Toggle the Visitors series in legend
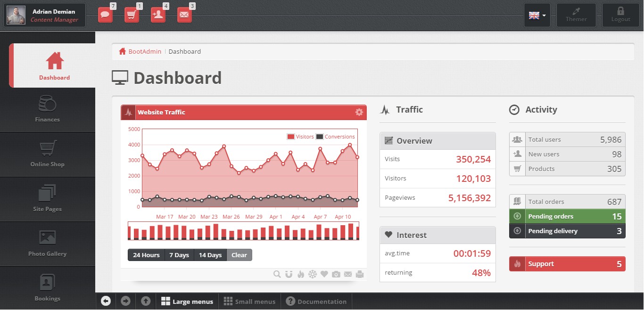Viewport: 644px width, 310px height. point(300,137)
